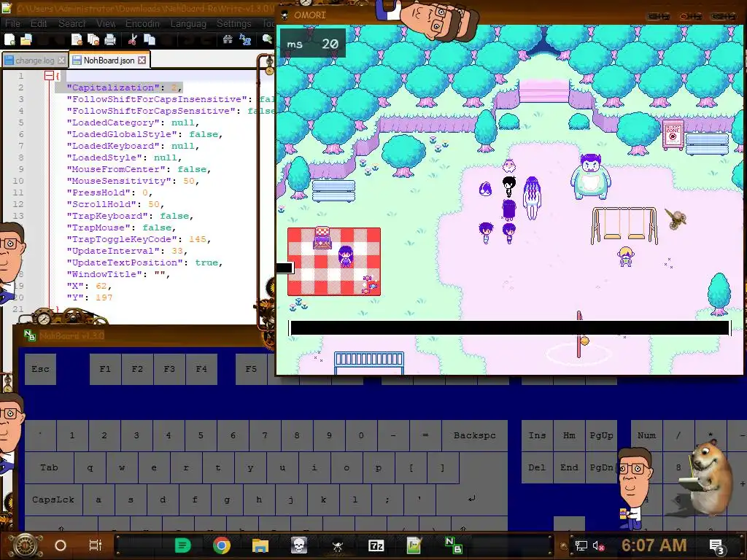Image resolution: width=747 pixels, height=560 pixels.
Task: Open the Language menu
Action: 188,23
